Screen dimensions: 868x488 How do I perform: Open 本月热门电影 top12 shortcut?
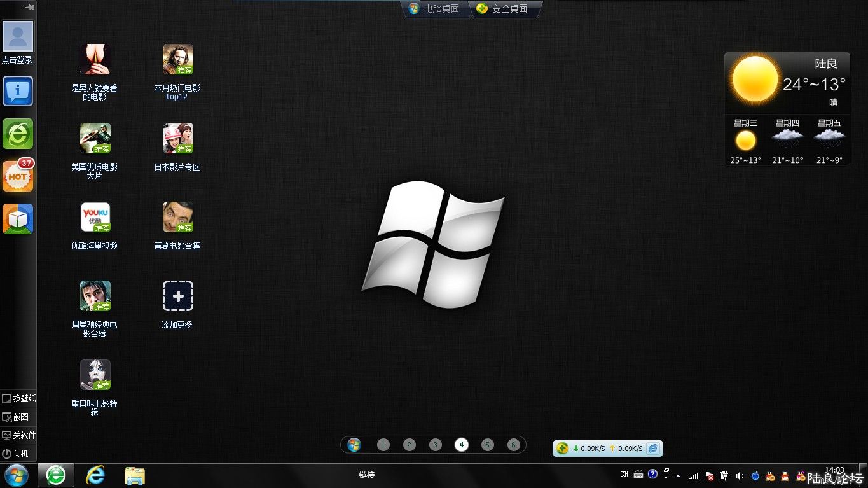click(x=177, y=60)
